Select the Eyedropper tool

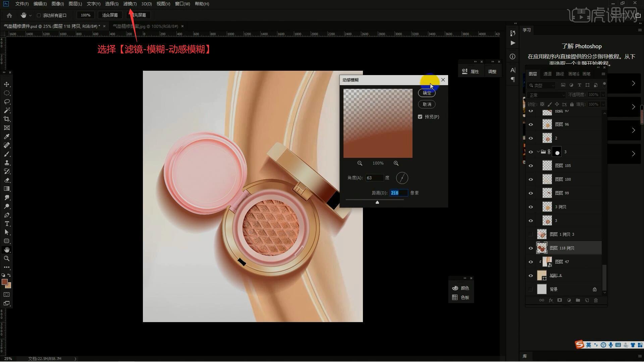coord(7,136)
